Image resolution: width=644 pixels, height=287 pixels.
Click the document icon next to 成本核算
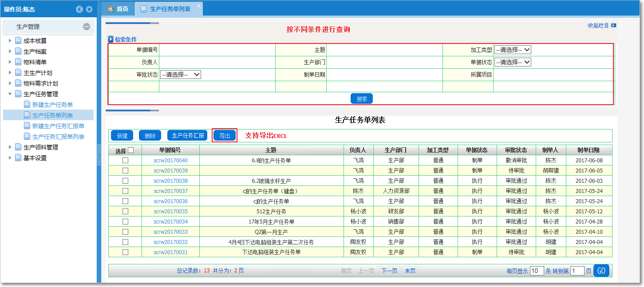tap(18, 41)
